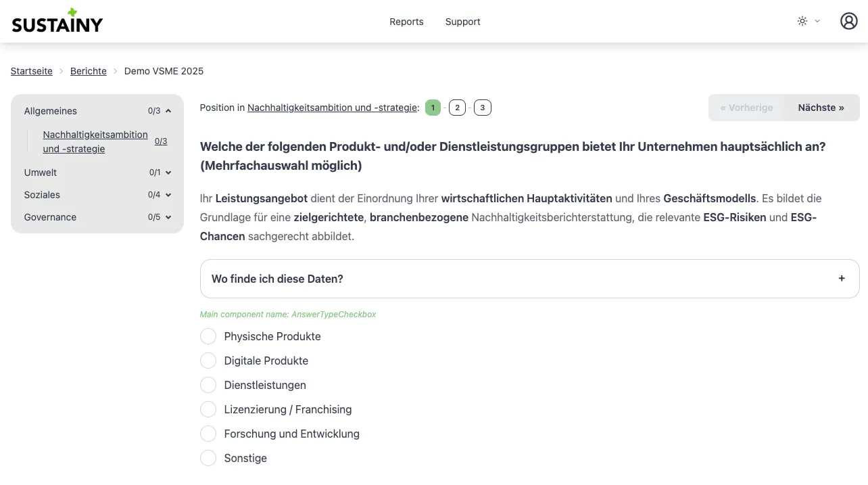This screenshot has width=868, height=485.
Task: Click the 'Nächste »' button
Action: click(821, 107)
